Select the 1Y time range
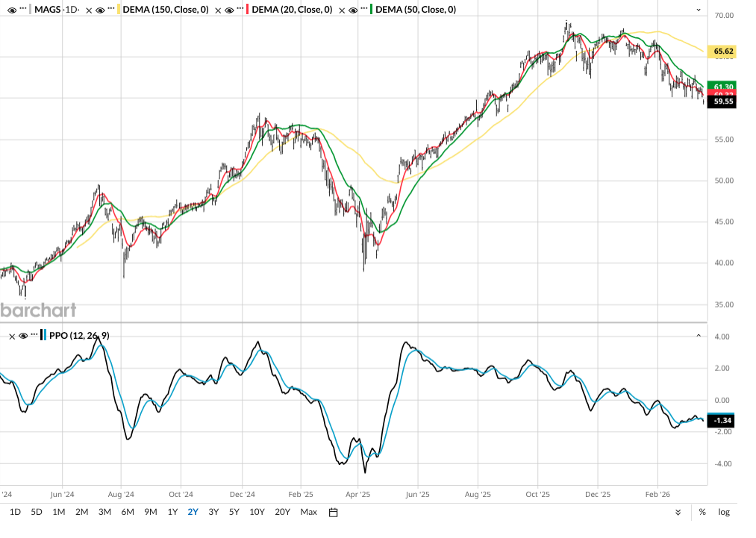 (x=172, y=512)
